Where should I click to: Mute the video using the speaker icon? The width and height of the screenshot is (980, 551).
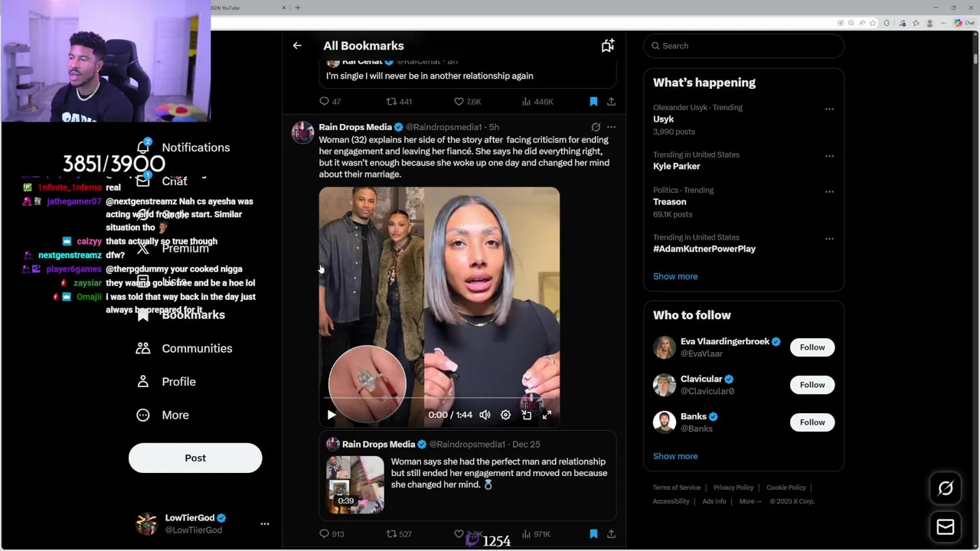coord(485,415)
